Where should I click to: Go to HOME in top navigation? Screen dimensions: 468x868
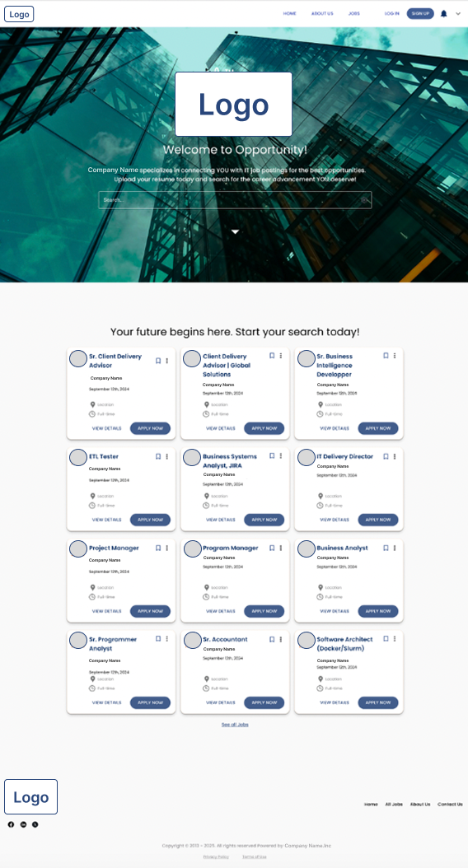pyautogui.click(x=290, y=14)
